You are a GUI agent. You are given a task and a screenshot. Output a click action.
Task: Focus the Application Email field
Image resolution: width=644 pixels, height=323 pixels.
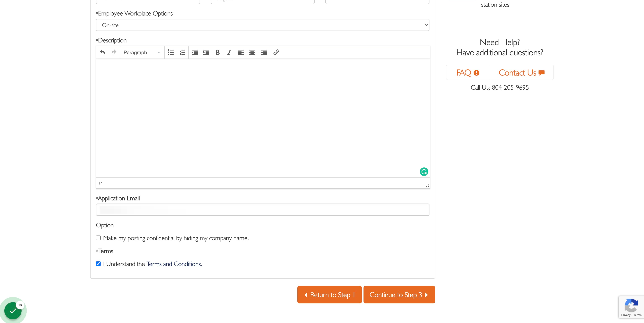[x=263, y=210]
